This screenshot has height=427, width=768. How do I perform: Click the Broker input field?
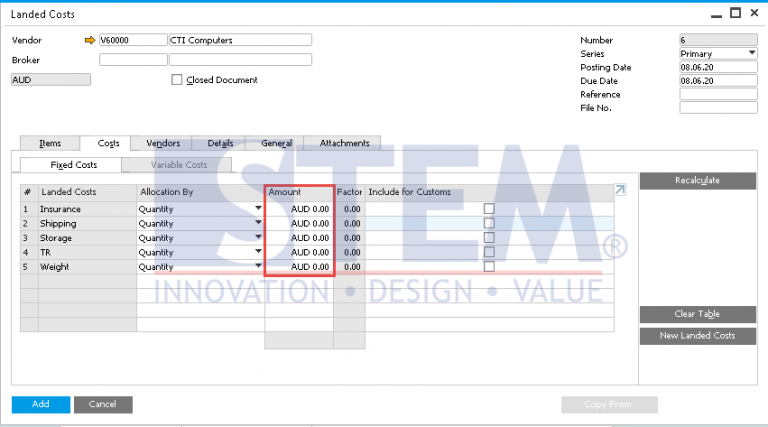tap(133, 60)
